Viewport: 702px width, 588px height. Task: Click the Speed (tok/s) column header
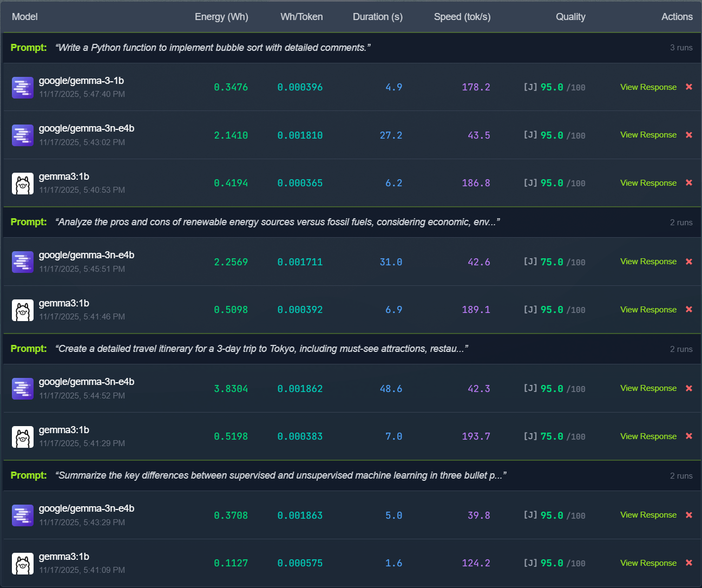click(x=462, y=17)
